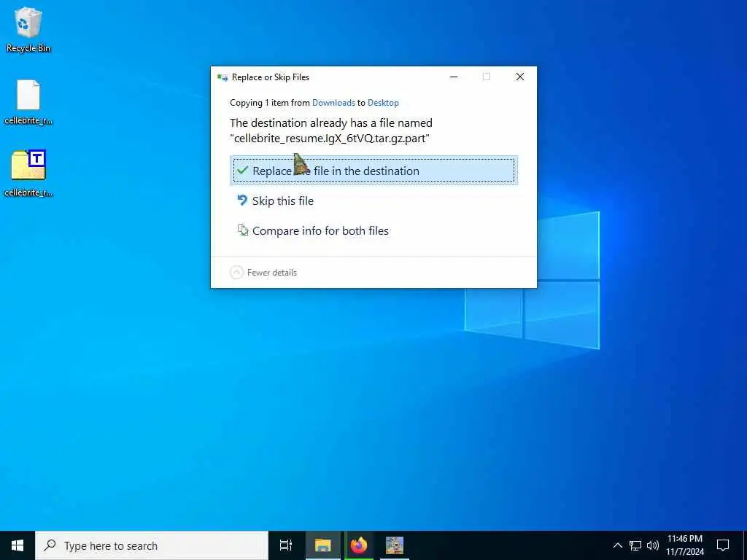
Task: Open the Downloads source link
Action: pyautogui.click(x=333, y=103)
